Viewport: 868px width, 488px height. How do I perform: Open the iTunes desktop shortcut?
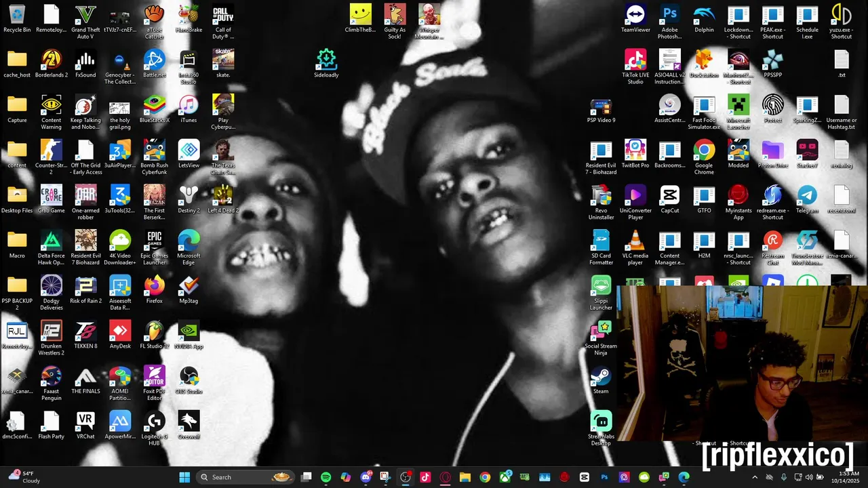coord(189,109)
